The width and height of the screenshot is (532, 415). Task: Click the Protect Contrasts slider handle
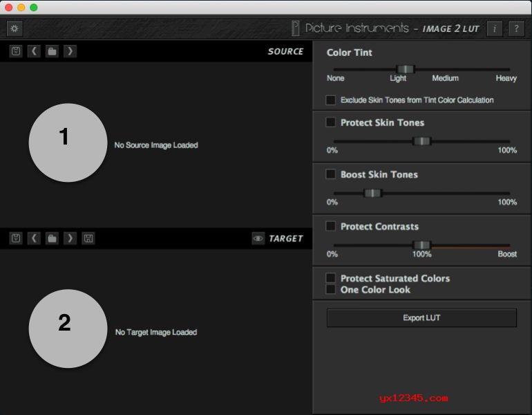click(x=421, y=246)
